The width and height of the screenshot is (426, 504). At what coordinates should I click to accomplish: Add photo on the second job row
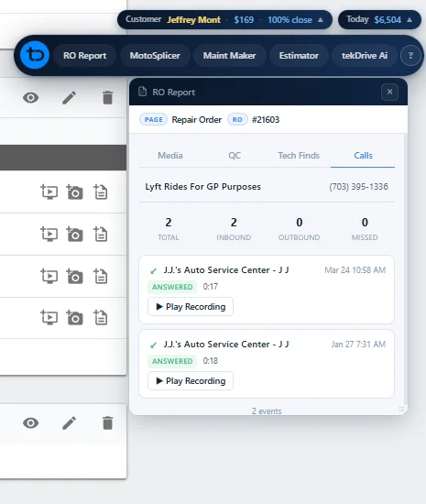point(74,234)
